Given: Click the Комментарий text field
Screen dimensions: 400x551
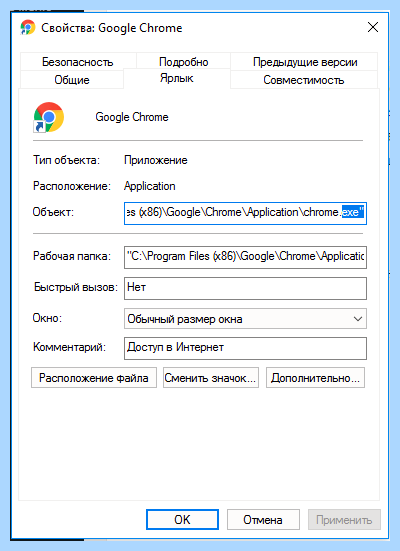Looking at the screenshot, I should (x=245, y=348).
